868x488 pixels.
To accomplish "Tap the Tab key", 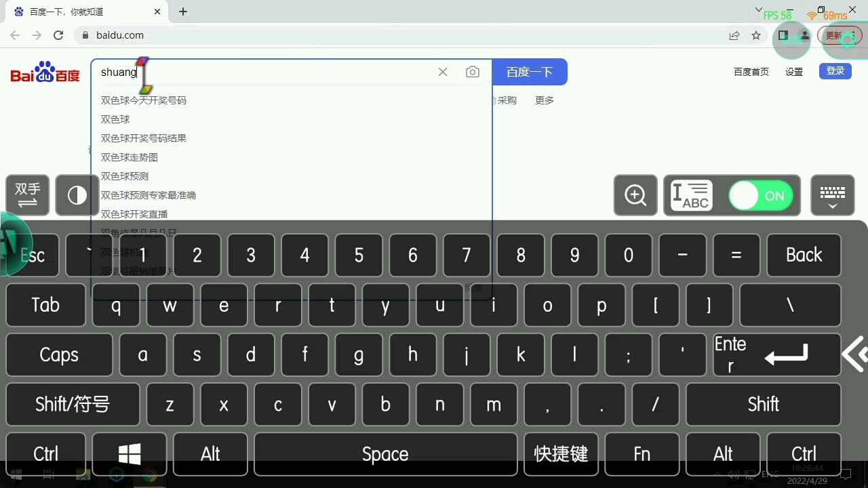I will click(45, 305).
